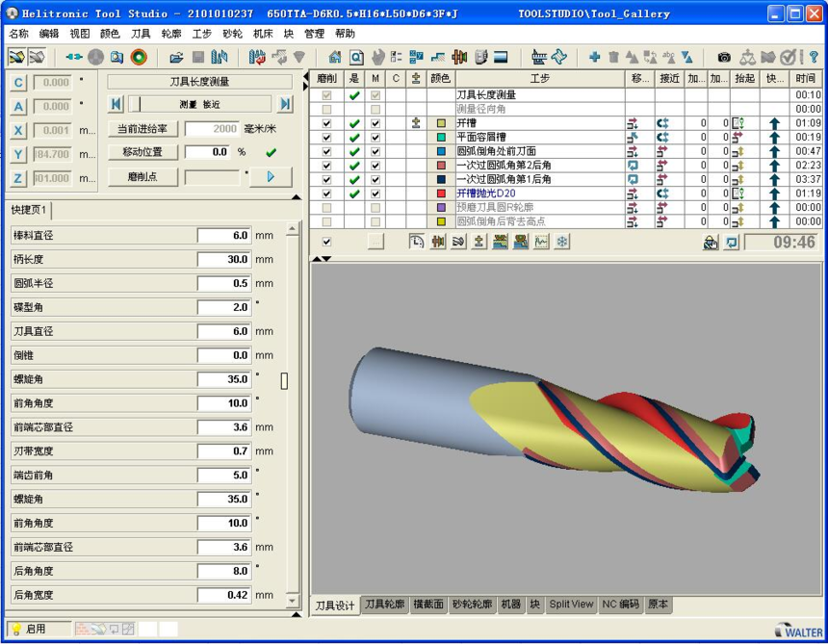The image size is (828, 644).
Task: Click the snowflake icon under operations list
Action: tap(562, 242)
